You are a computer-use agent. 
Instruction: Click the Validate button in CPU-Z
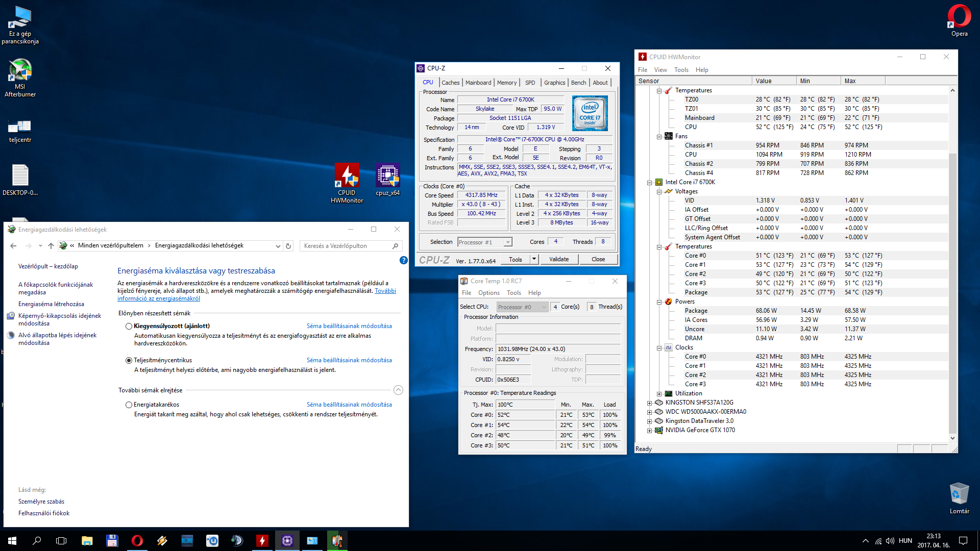(559, 259)
